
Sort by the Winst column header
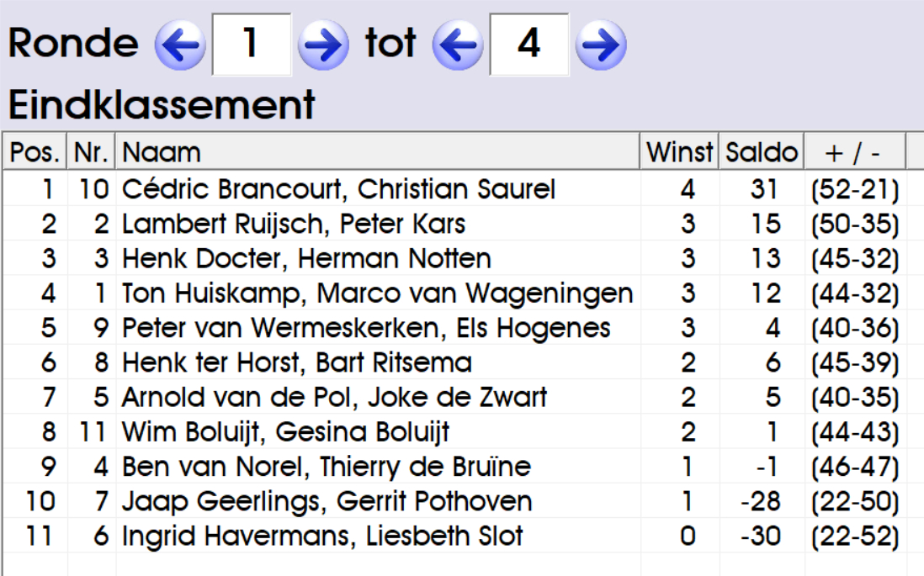point(679,152)
